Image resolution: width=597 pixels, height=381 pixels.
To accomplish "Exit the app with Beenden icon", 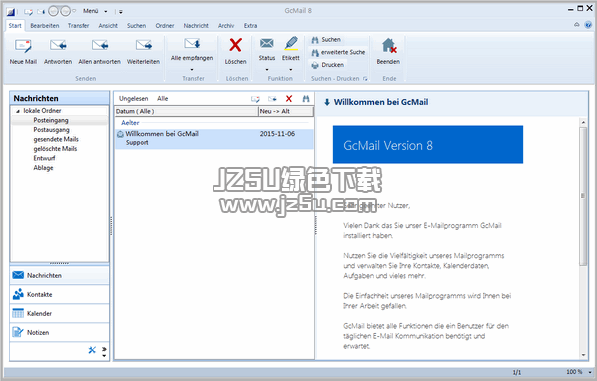I will coord(389,46).
